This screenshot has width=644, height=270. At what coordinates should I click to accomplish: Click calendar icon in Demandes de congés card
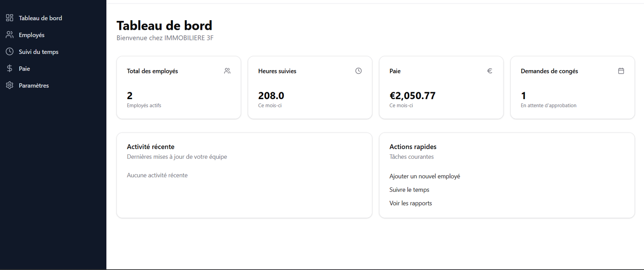click(621, 71)
